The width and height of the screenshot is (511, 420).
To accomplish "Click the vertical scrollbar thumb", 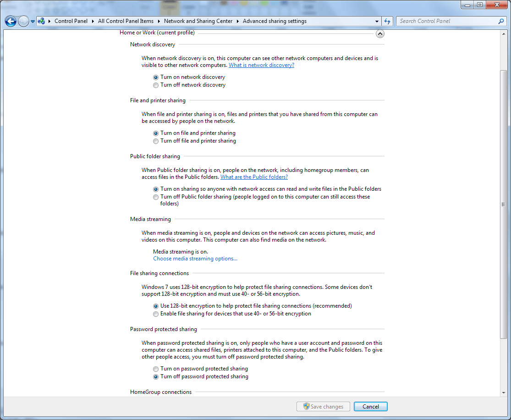I will pyautogui.click(x=504, y=204).
